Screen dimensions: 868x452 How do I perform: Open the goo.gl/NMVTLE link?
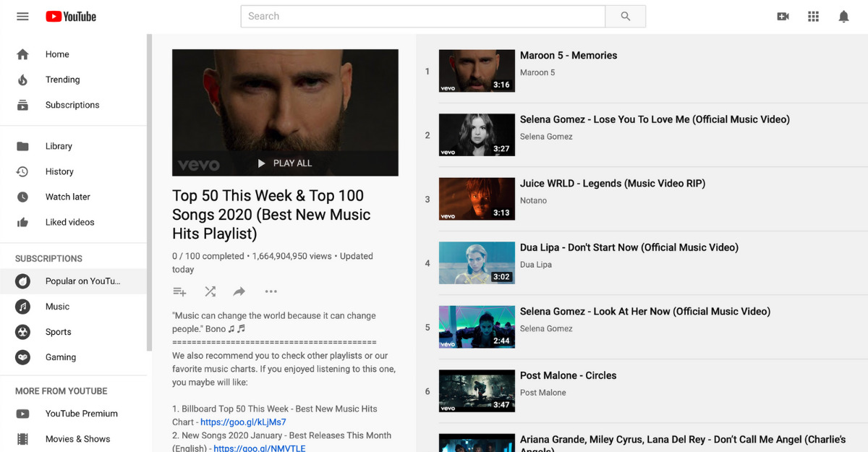[260, 448]
